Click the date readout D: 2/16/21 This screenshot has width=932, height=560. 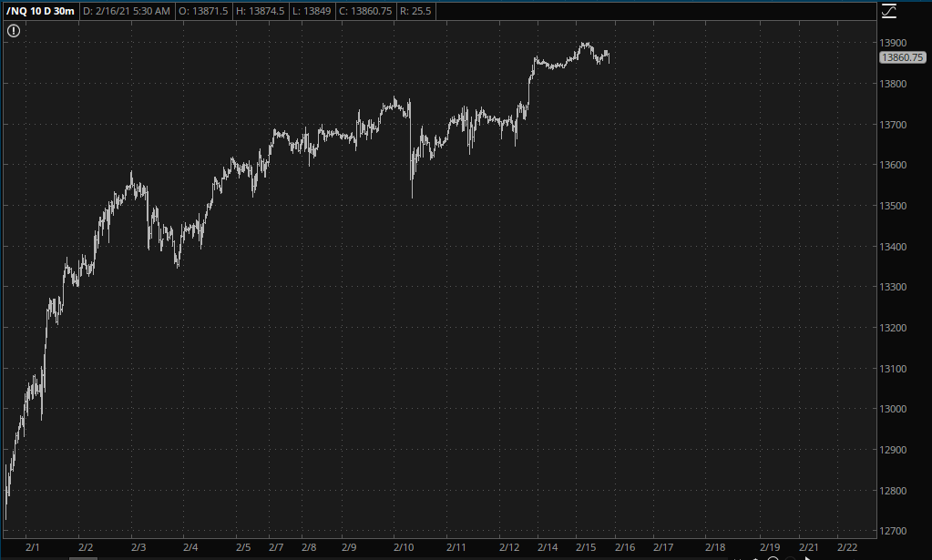point(128,11)
